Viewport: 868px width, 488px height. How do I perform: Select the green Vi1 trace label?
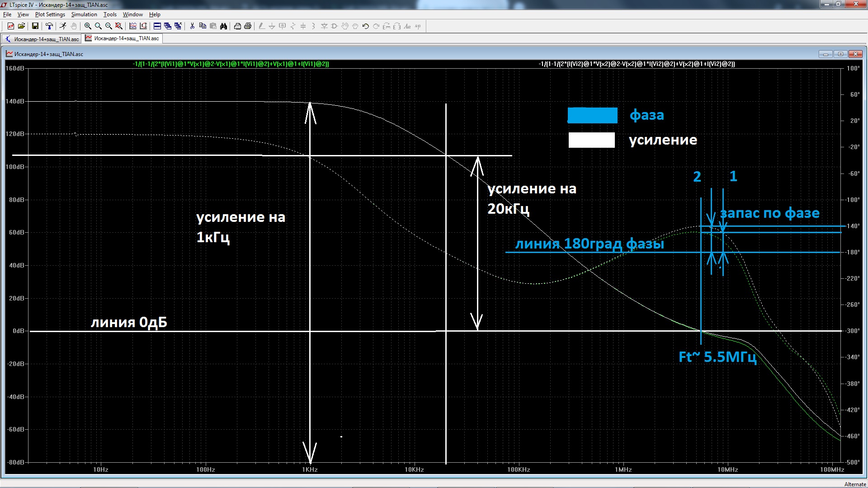tap(231, 64)
